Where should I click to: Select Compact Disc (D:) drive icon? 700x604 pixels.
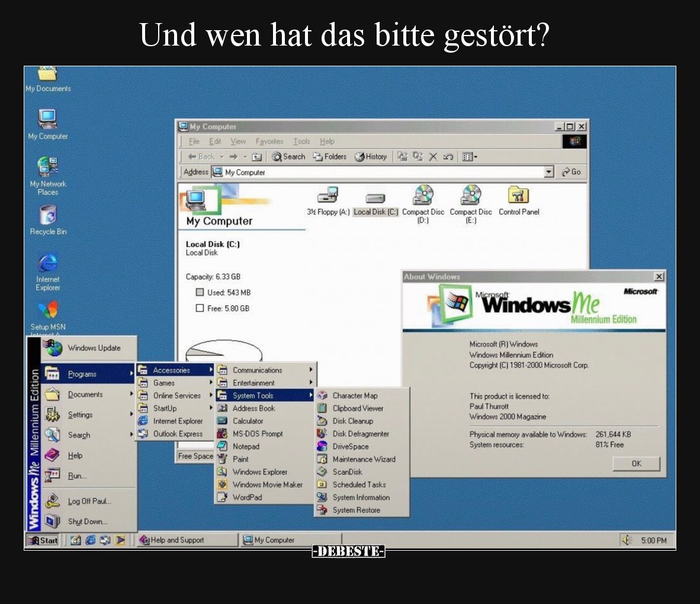tap(423, 204)
